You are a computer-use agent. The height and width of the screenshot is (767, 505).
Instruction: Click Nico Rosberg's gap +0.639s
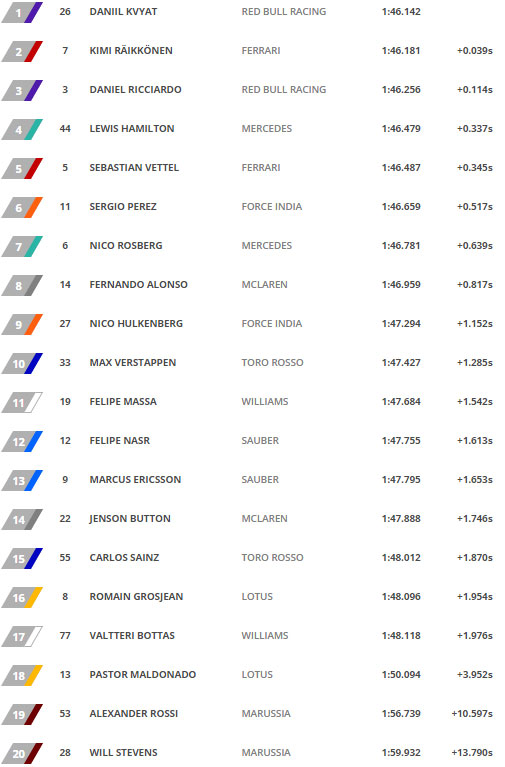coord(475,246)
